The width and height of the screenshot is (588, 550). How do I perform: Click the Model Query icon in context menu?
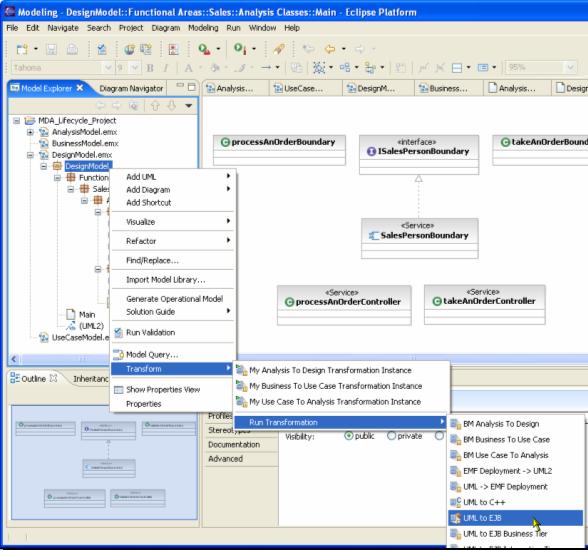pos(118,354)
